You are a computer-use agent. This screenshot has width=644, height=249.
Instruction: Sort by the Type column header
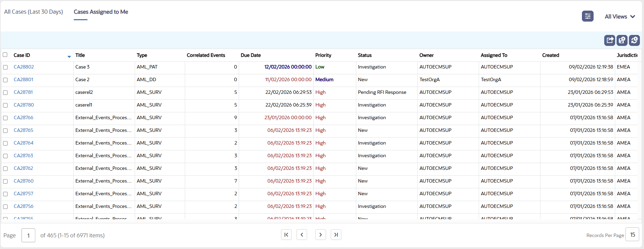point(142,55)
